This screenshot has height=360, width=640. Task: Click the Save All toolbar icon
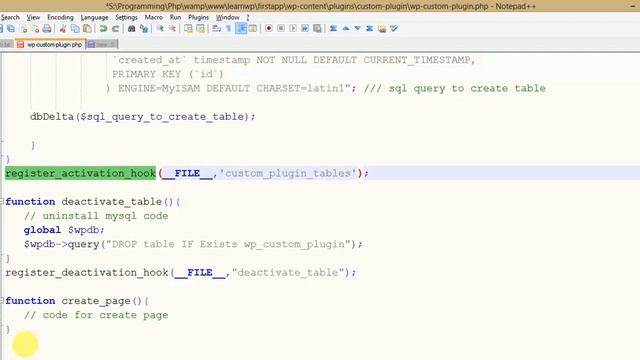click(x=11, y=29)
